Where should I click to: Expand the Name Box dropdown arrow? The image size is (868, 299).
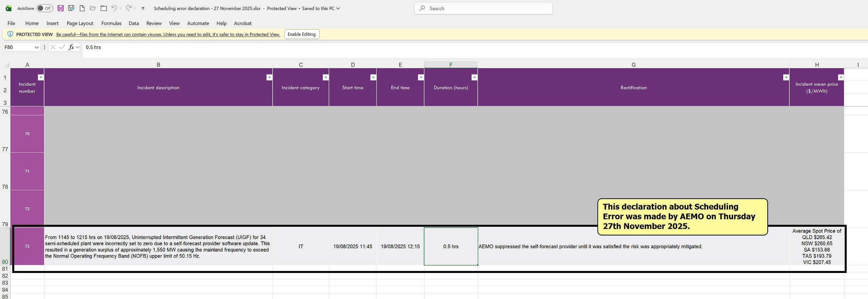click(x=37, y=47)
